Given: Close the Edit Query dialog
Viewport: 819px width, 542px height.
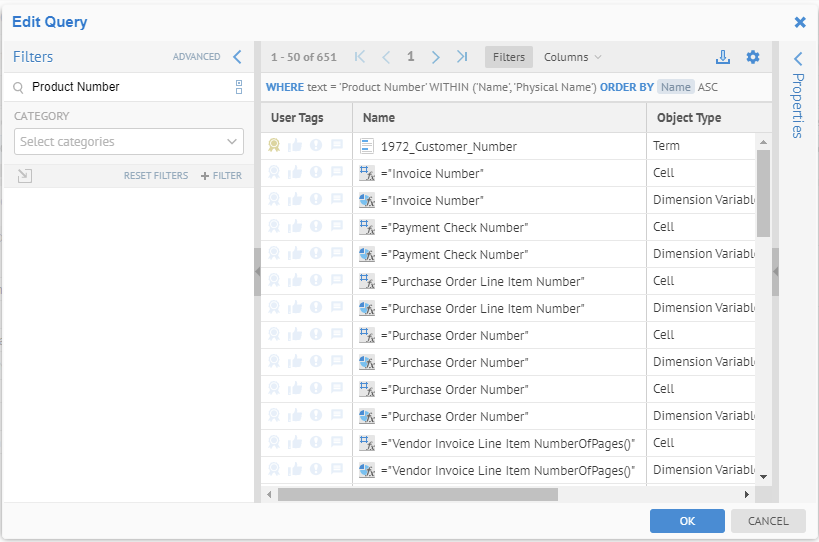Looking at the screenshot, I should 800,22.
